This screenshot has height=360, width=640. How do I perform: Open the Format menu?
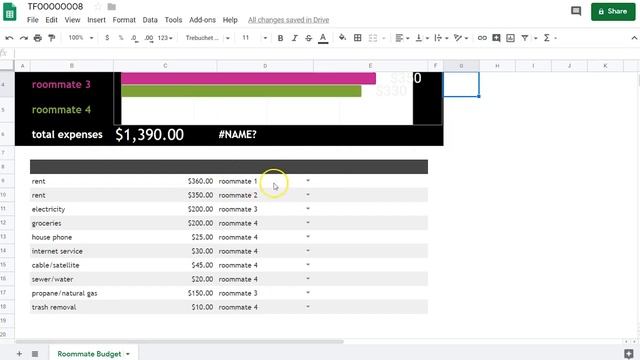(124, 20)
